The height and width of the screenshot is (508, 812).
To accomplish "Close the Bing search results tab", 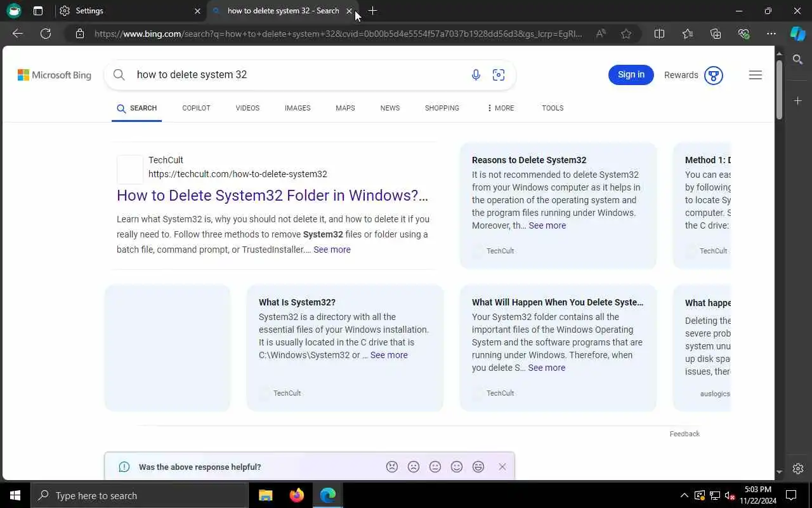I will (x=349, y=11).
